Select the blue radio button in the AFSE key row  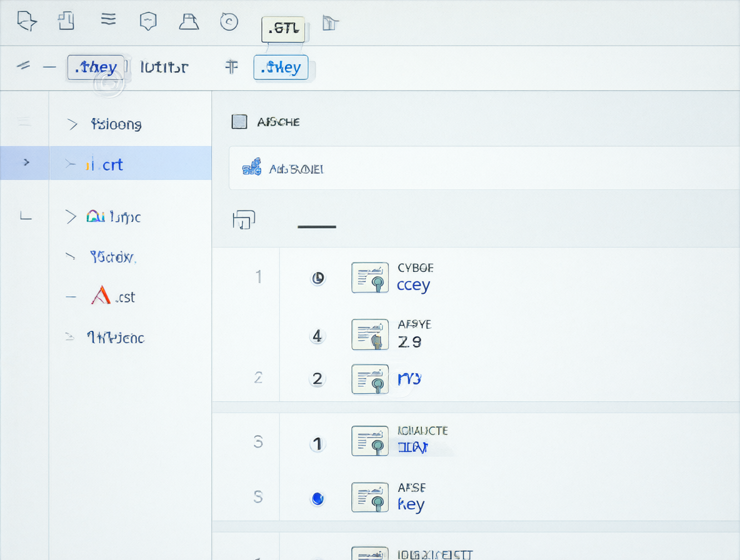coord(317,498)
